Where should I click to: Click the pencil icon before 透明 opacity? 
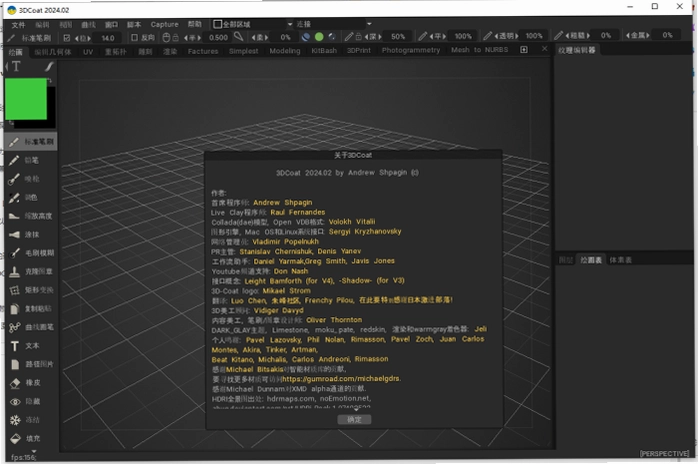[x=488, y=36]
